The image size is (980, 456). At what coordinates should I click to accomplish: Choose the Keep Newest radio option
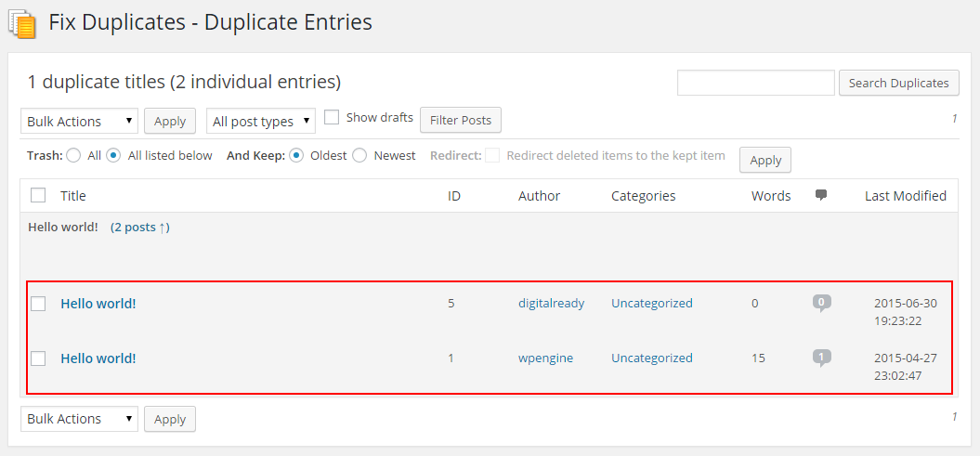[359, 156]
